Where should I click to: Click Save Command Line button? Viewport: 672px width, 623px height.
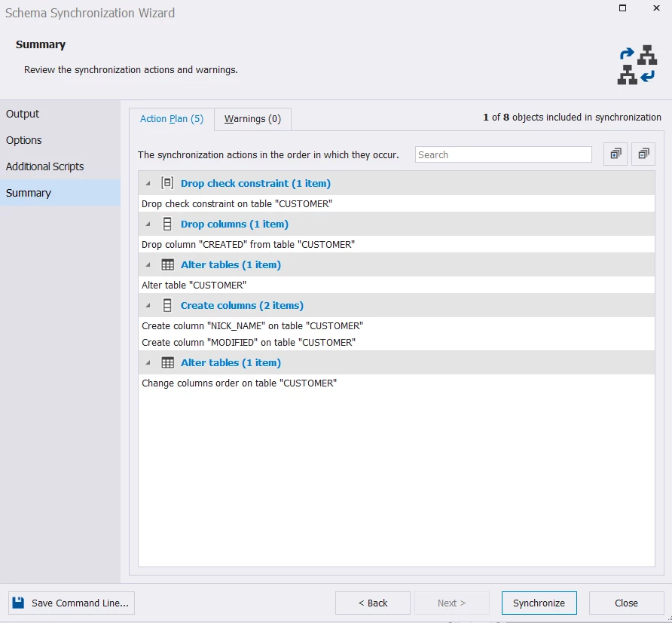tap(71, 603)
